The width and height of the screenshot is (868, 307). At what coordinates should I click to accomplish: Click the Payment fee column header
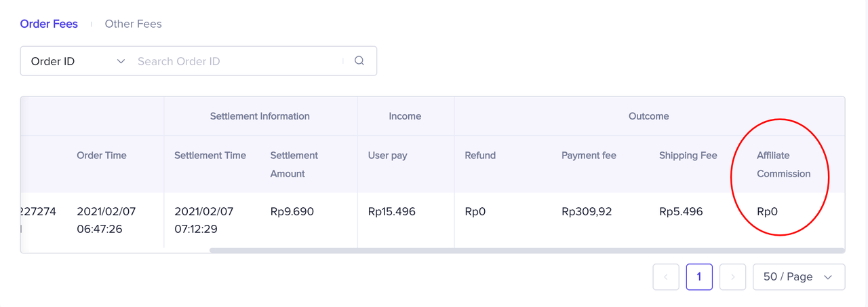pyautogui.click(x=589, y=156)
